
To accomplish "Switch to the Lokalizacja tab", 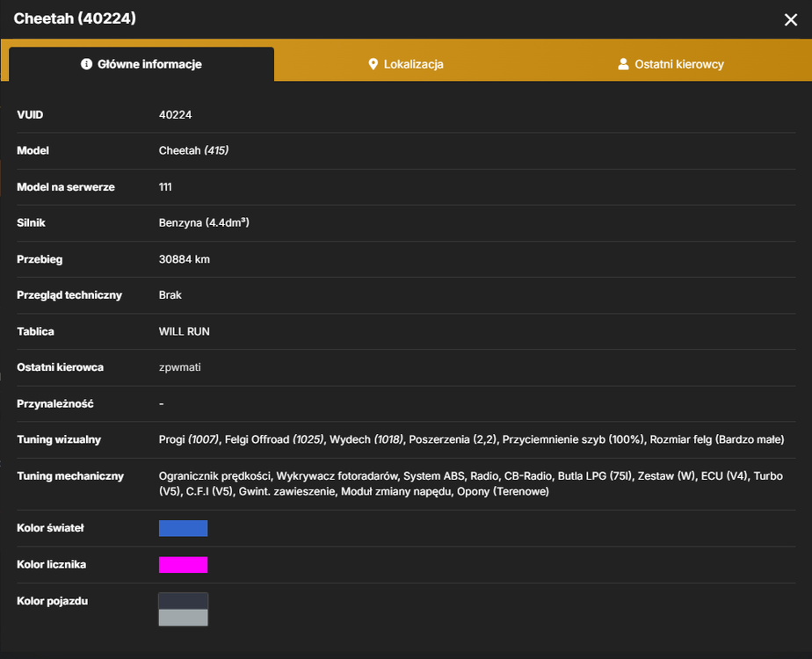I will pyautogui.click(x=405, y=64).
